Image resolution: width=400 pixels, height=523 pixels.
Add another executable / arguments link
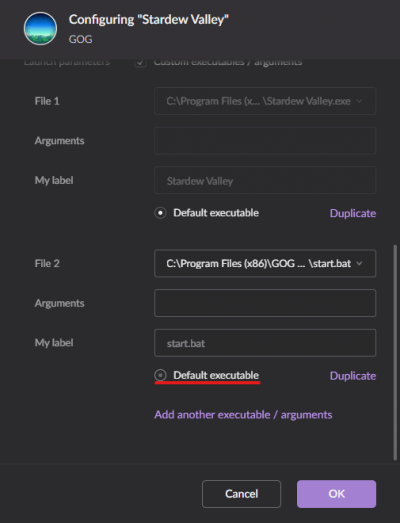click(243, 415)
